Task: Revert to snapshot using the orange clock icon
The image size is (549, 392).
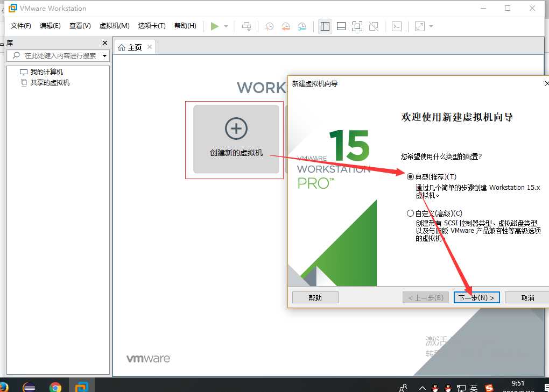Action: pos(286,26)
